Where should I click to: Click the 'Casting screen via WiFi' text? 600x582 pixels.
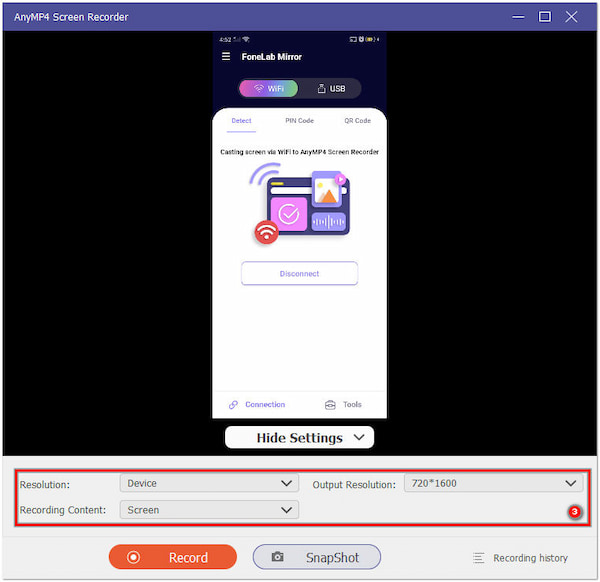[x=299, y=152]
